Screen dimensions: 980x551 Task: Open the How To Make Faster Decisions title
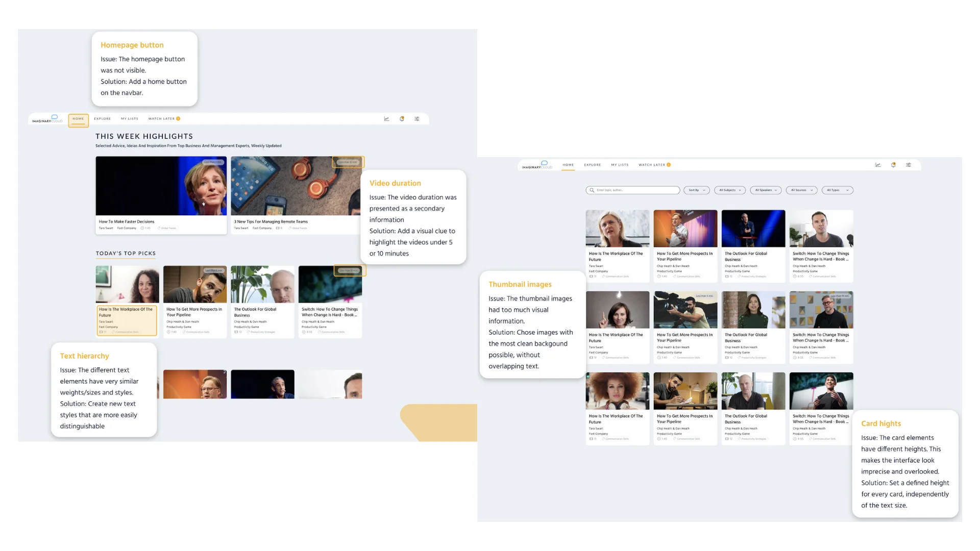pyautogui.click(x=127, y=222)
